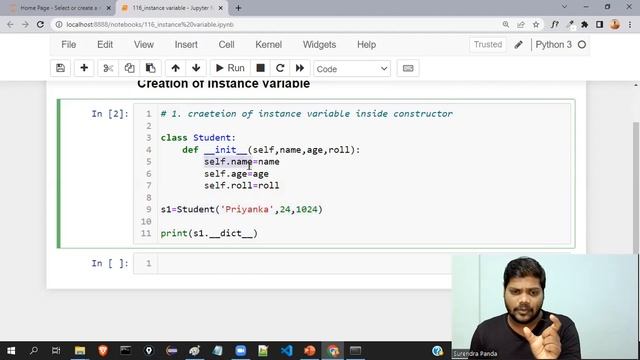Open the Edit menu
Viewport: 640px width, 360px height.
point(105,44)
